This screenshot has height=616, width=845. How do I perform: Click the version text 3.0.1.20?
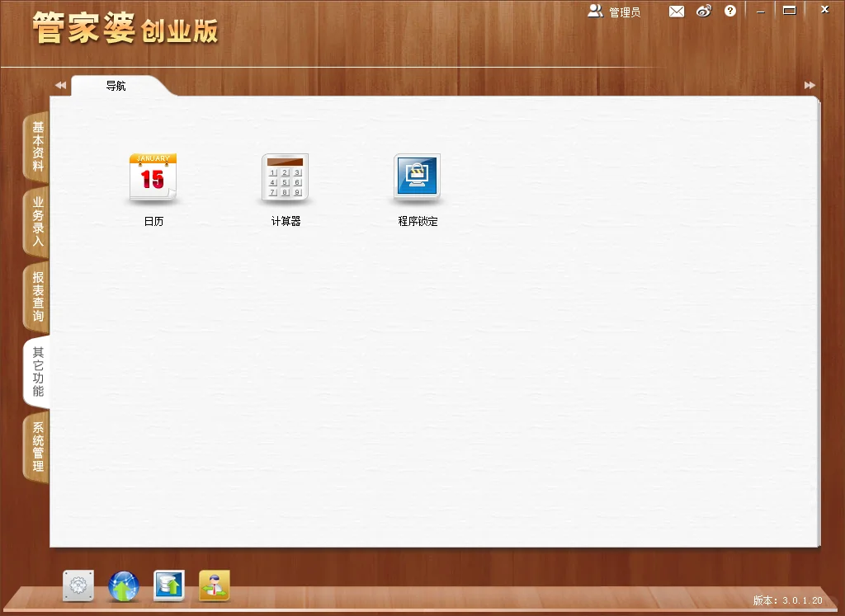(802, 600)
